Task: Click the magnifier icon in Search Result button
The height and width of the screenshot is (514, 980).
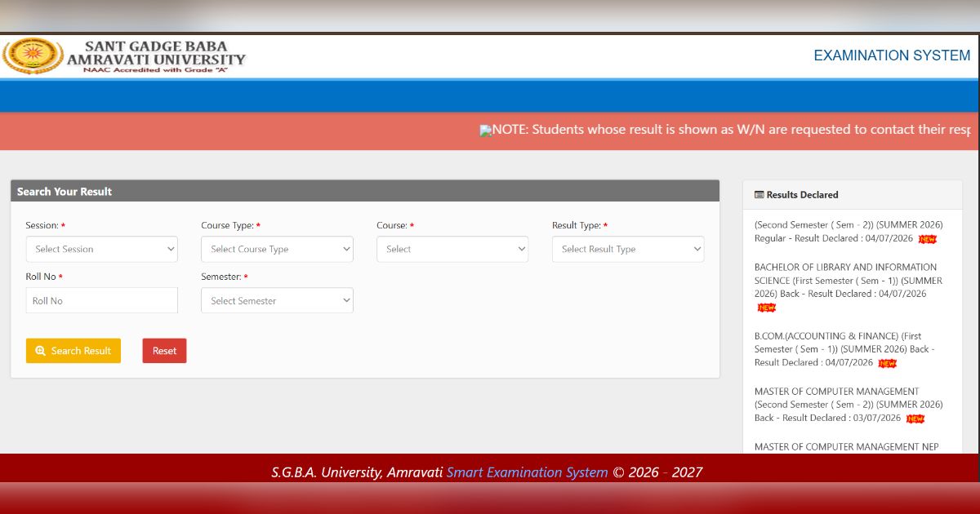Action: (x=40, y=351)
